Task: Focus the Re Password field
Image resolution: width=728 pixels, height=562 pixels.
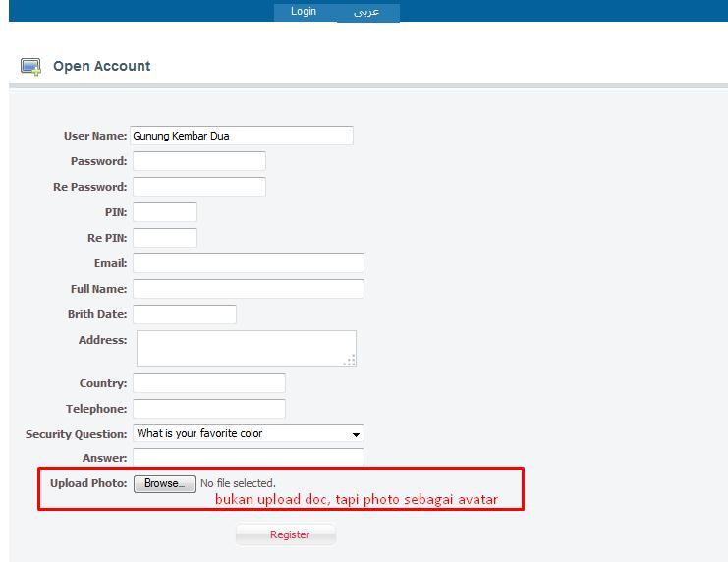Action: point(199,187)
